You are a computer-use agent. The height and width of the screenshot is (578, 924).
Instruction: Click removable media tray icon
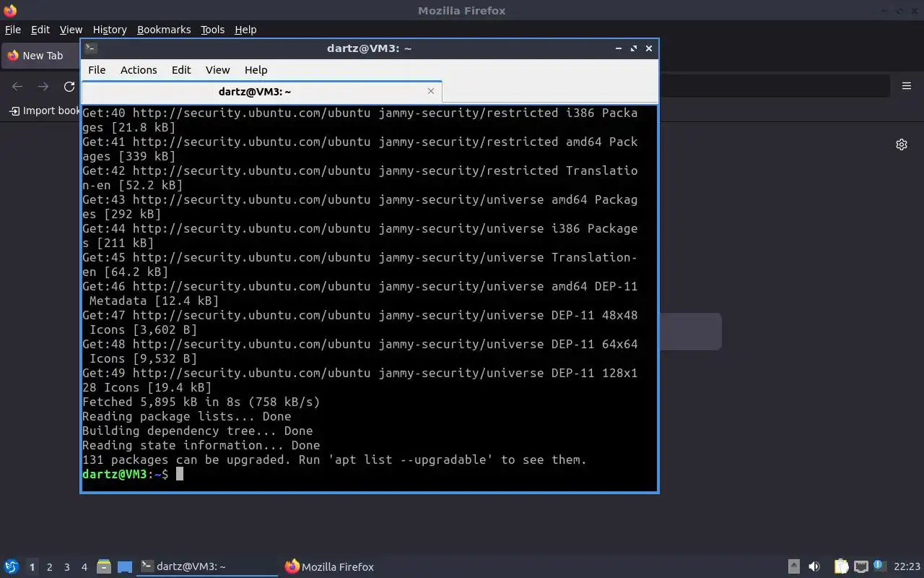pyautogui.click(x=793, y=566)
